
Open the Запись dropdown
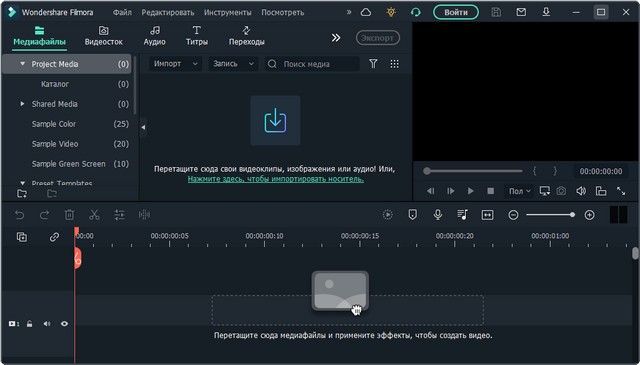(233, 64)
